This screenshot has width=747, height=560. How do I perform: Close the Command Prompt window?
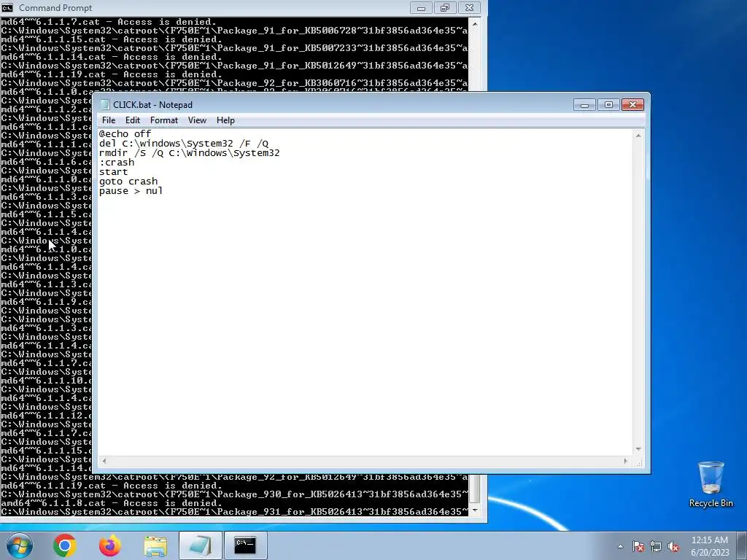click(469, 8)
